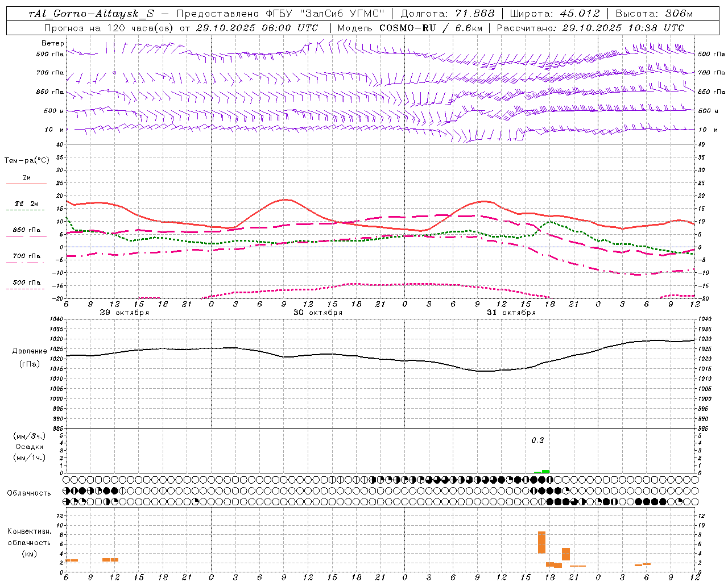728x582 pixels.
Task: Click the latitude value Широта: 45.012
Action: point(555,14)
